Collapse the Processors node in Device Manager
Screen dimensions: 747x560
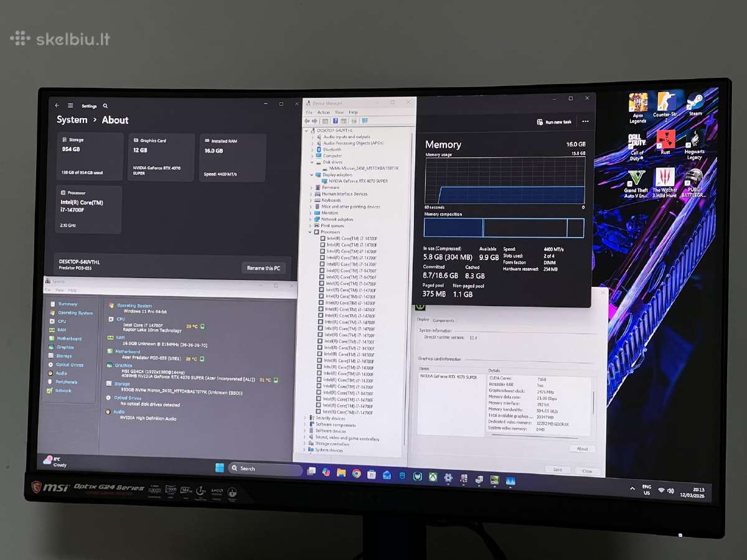coord(310,231)
